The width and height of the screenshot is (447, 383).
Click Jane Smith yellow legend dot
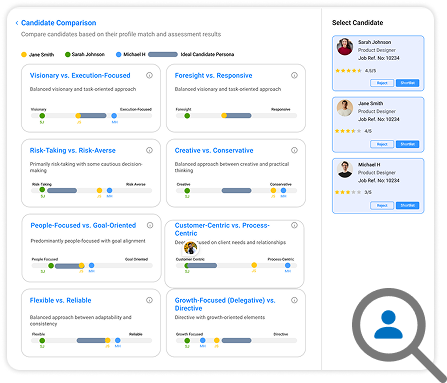24,54
